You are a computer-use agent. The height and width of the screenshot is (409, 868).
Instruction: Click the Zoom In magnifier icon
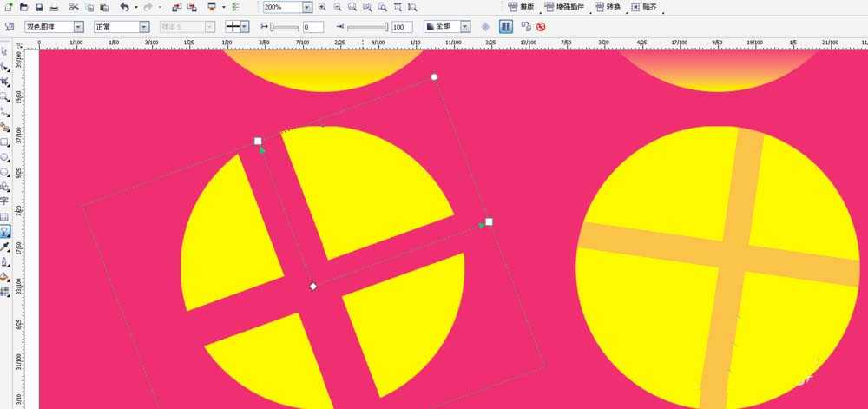click(322, 7)
